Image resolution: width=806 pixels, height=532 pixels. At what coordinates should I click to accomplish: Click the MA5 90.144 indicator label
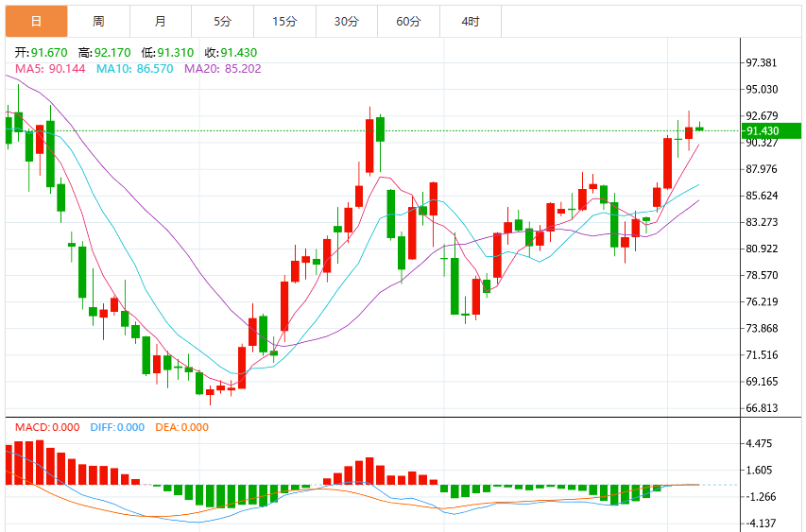click(x=50, y=69)
